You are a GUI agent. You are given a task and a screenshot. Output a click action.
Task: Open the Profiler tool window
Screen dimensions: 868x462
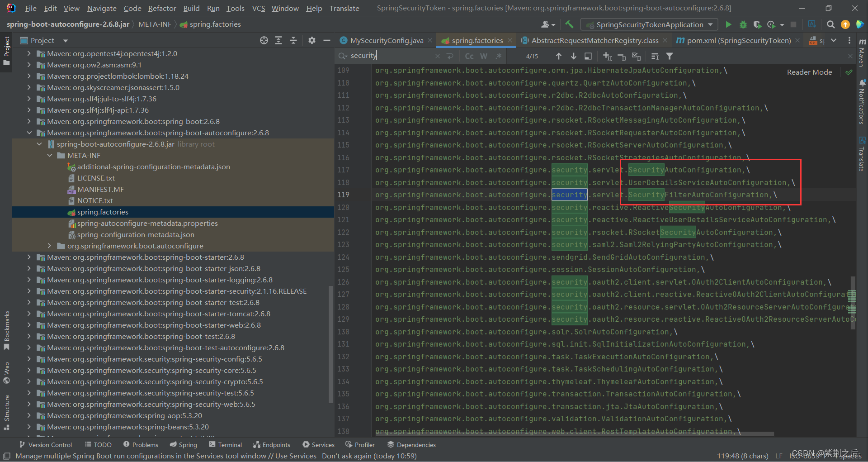point(360,445)
